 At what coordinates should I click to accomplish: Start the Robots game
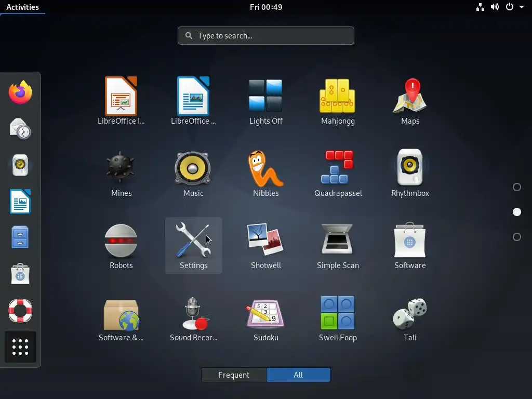coord(121,245)
